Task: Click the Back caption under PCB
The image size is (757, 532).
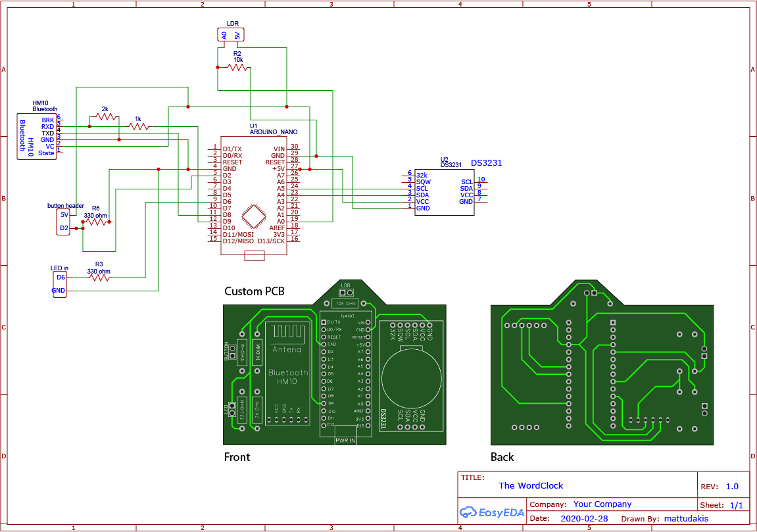Action: pyautogui.click(x=502, y=457)
